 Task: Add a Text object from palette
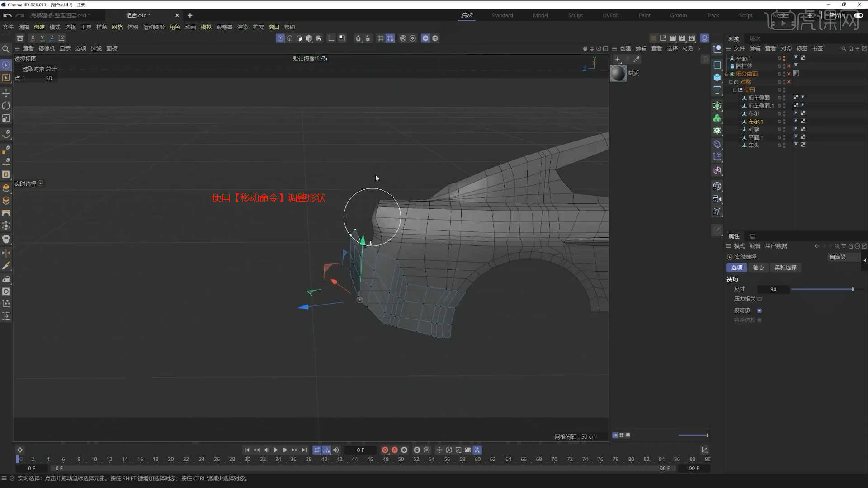coord(717,90)
